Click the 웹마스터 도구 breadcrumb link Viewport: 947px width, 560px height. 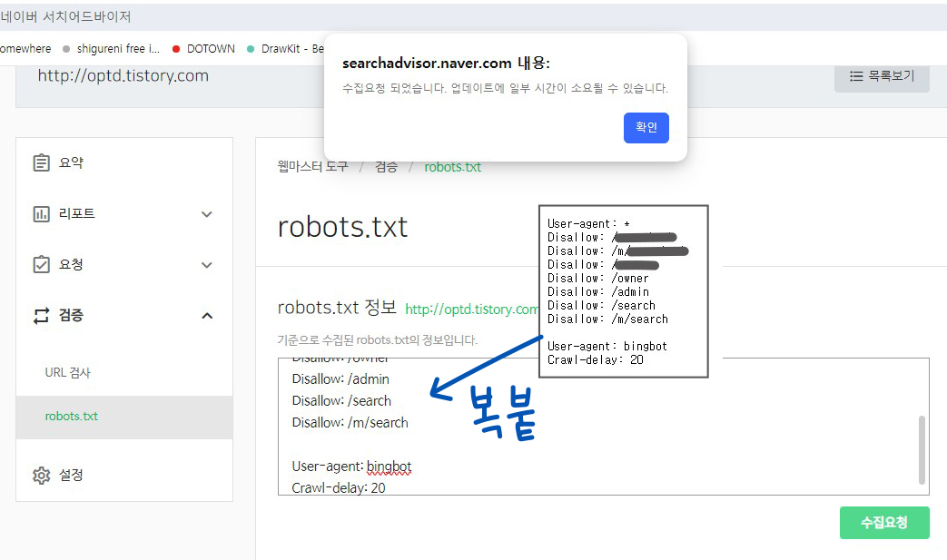pyautogui.click(x=313, y=167)
